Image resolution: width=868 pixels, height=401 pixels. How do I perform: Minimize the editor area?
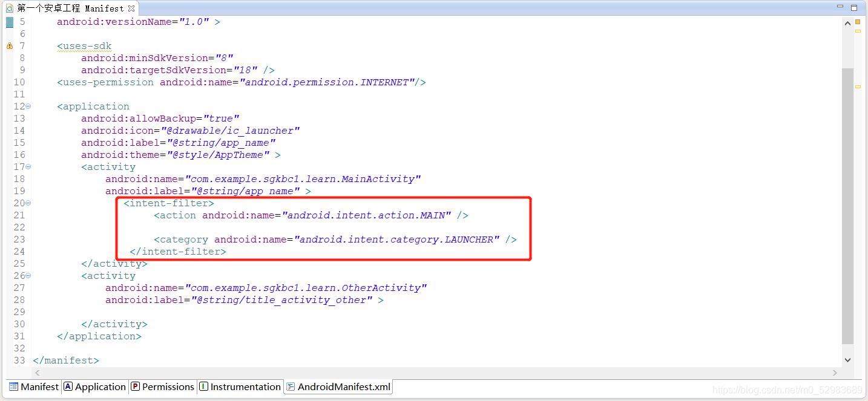pos(841,7)
